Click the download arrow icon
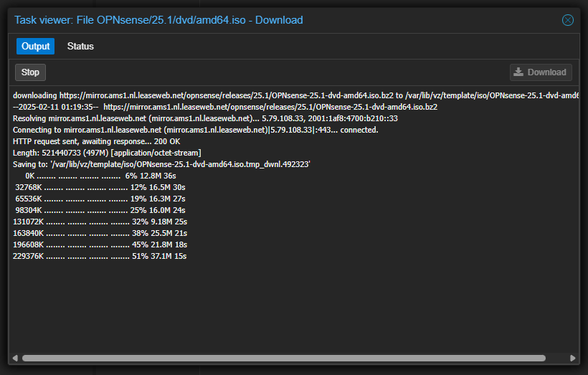The height and width of the screenshot is (375, 588). [x=518, y=72]
